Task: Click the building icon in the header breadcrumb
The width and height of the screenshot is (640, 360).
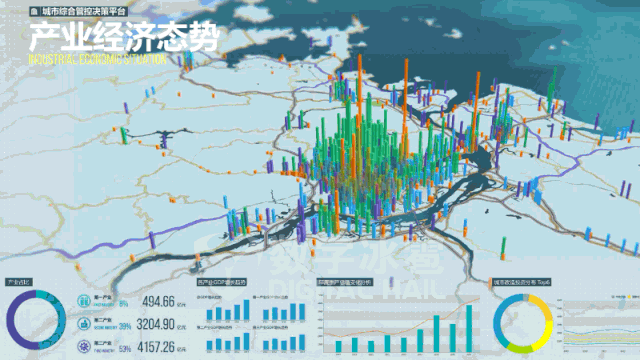Action: pos(34,11)
